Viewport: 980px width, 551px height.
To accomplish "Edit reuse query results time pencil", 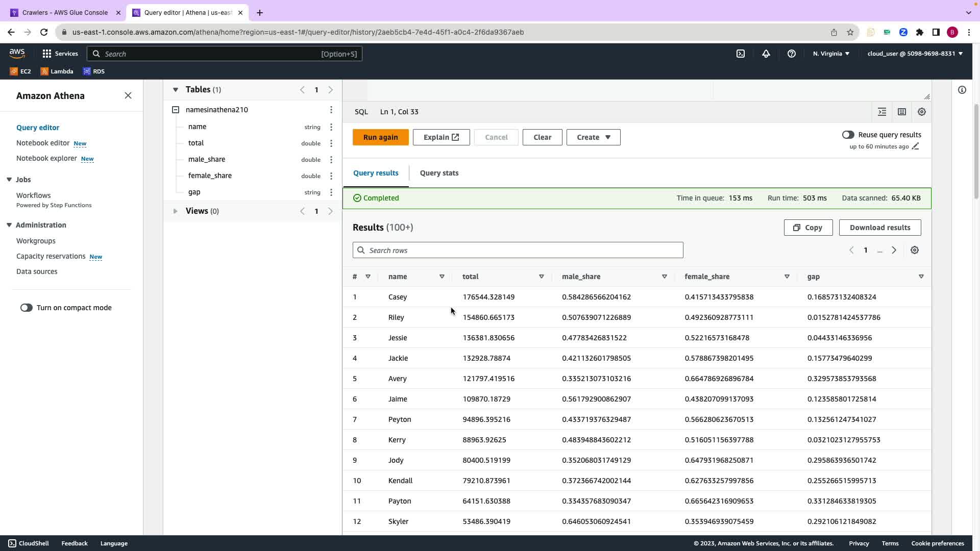I will pyautogui.click(x=916, y=146).
